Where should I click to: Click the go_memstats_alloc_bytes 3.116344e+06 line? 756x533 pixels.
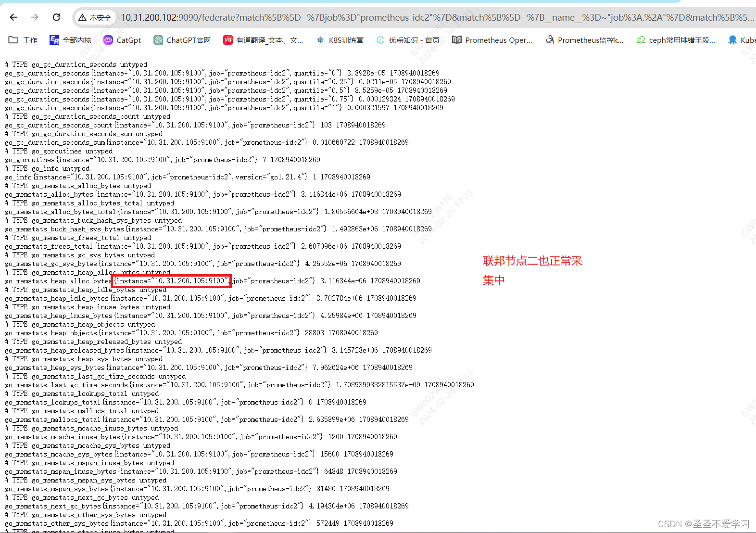(203, 194)
